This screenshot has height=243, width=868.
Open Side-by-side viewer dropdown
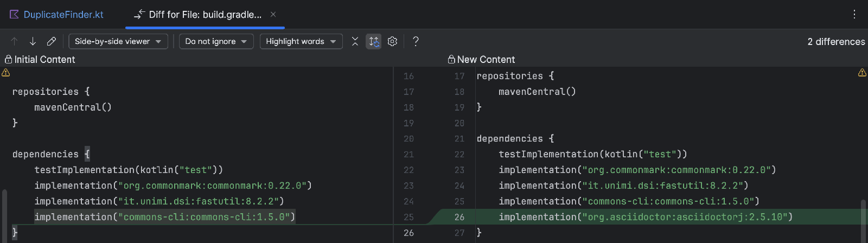click(x=118, y=41)
